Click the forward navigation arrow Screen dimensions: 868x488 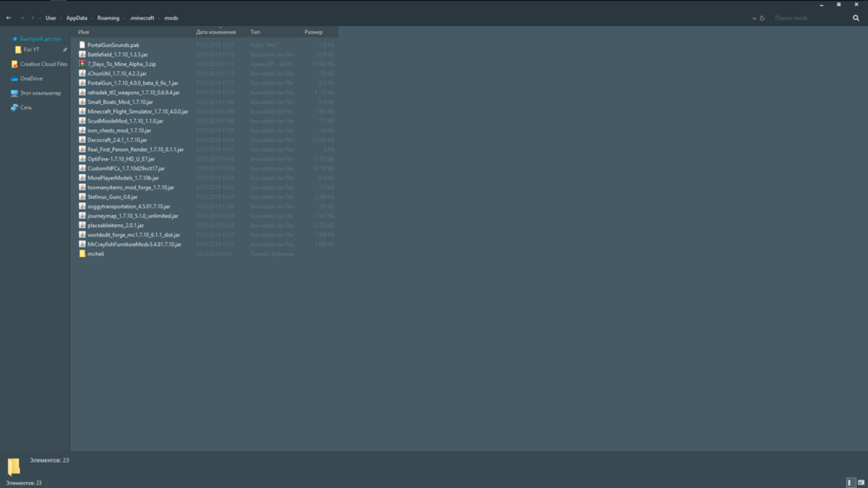pyautogui.click(x=23, y=17)
